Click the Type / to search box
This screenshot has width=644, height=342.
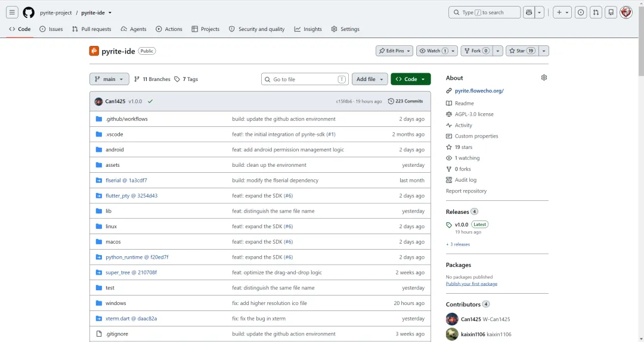click(484, 13)
